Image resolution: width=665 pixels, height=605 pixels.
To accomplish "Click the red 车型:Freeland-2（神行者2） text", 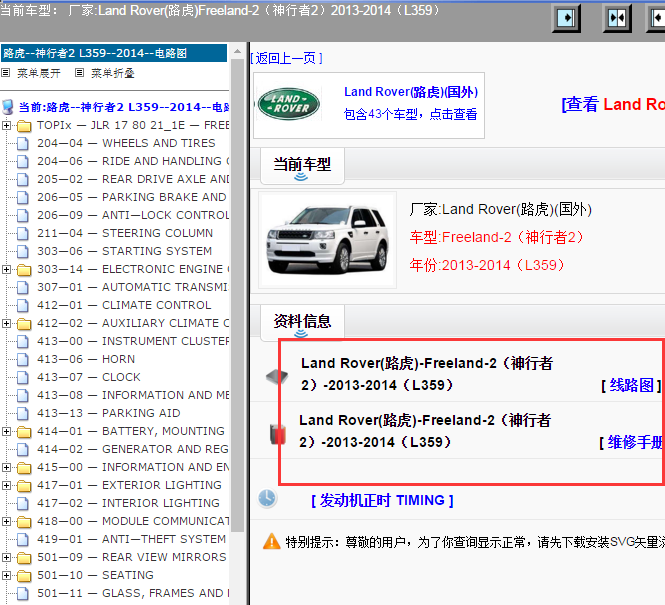I will 496,237.
